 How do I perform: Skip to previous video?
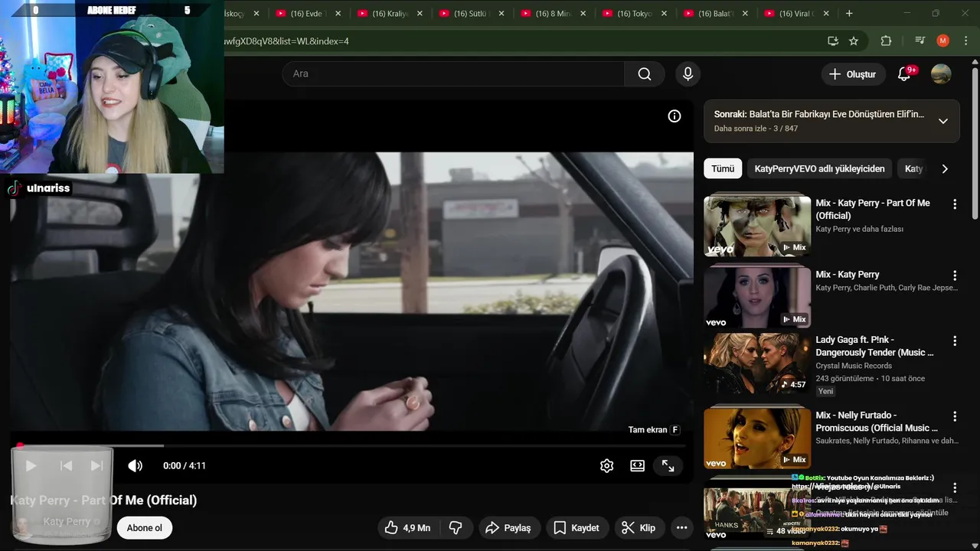click(x=67, y=465)
